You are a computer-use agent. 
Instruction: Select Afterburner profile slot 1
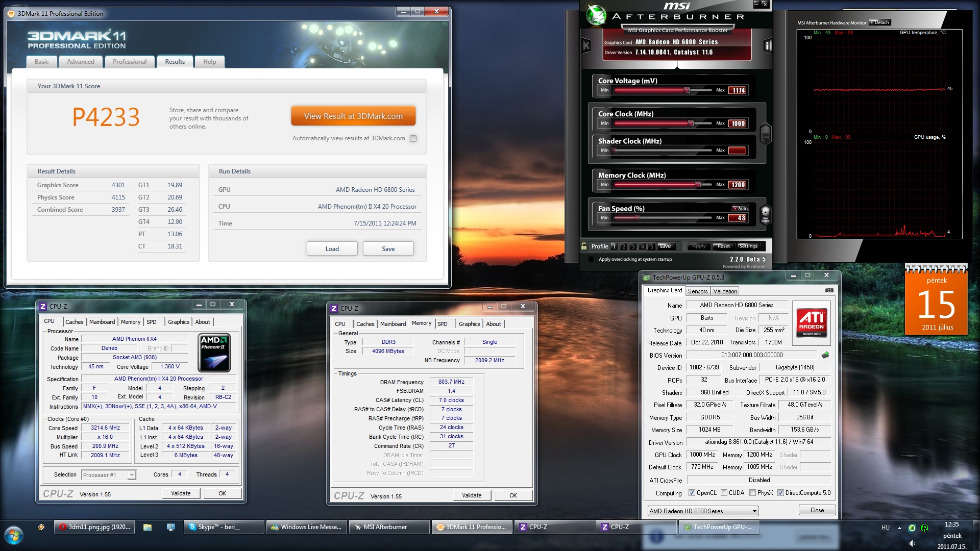tap(614, 246)
